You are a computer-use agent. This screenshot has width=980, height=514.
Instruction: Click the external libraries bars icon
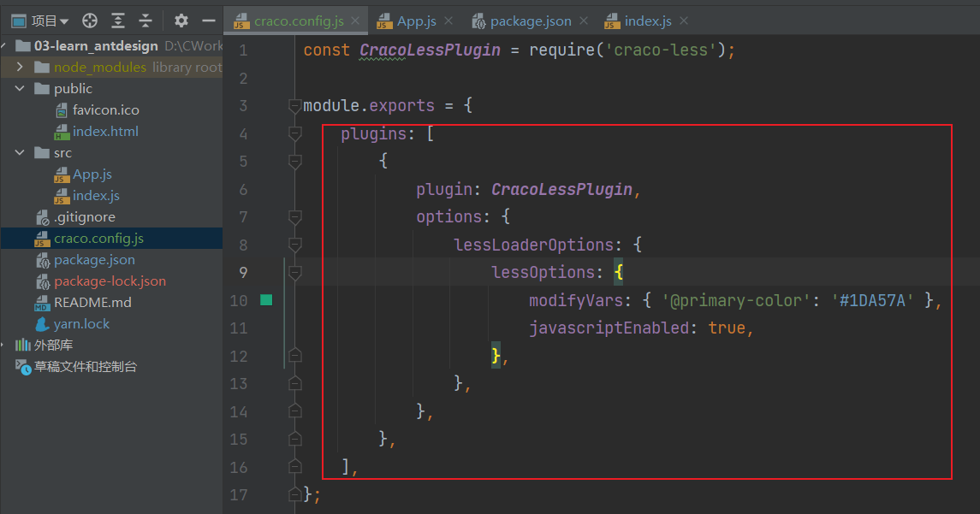[x=23, y=345]
